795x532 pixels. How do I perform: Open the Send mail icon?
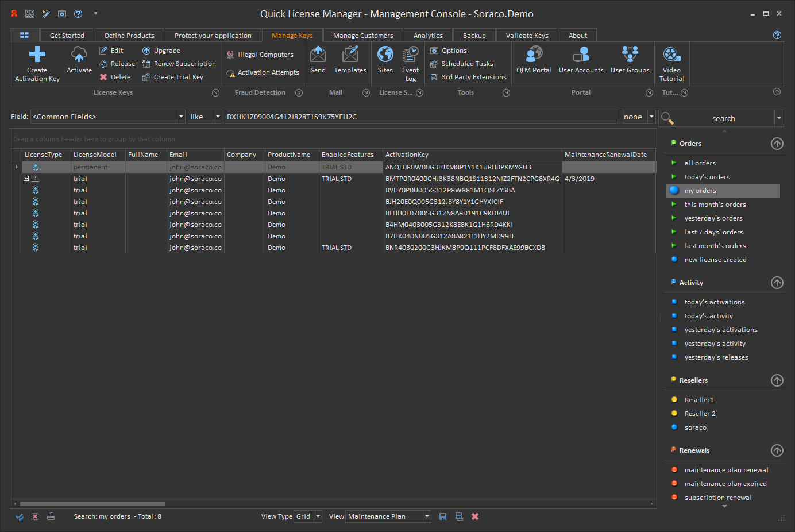coord(318,55)
